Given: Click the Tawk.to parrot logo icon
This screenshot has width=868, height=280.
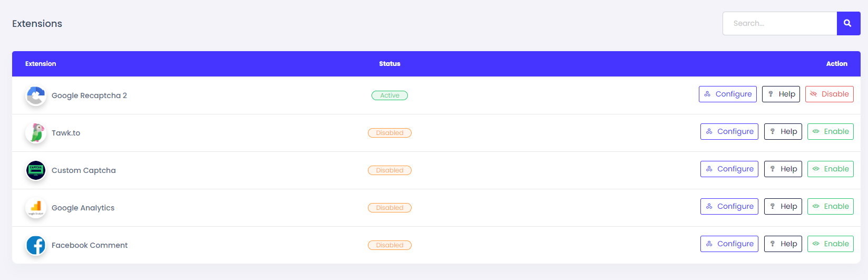Looking at the screenshot, I should pos(36,133).
